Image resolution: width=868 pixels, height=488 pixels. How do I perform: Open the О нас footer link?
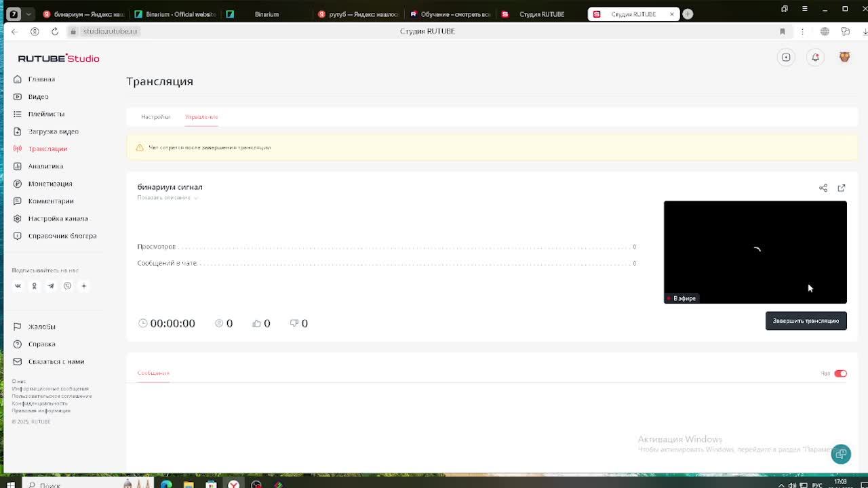click(18, 382)
